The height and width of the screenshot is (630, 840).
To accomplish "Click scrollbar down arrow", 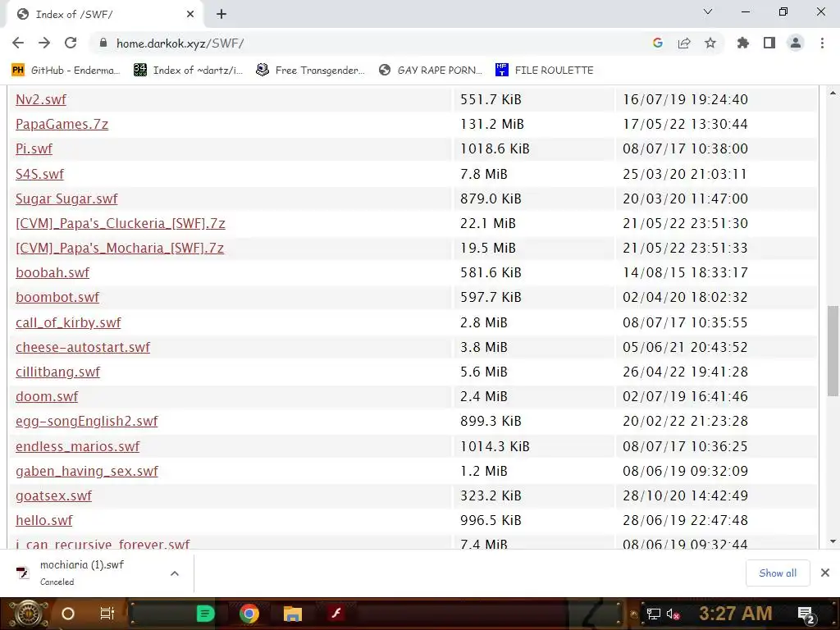I will tap(833, 541).
